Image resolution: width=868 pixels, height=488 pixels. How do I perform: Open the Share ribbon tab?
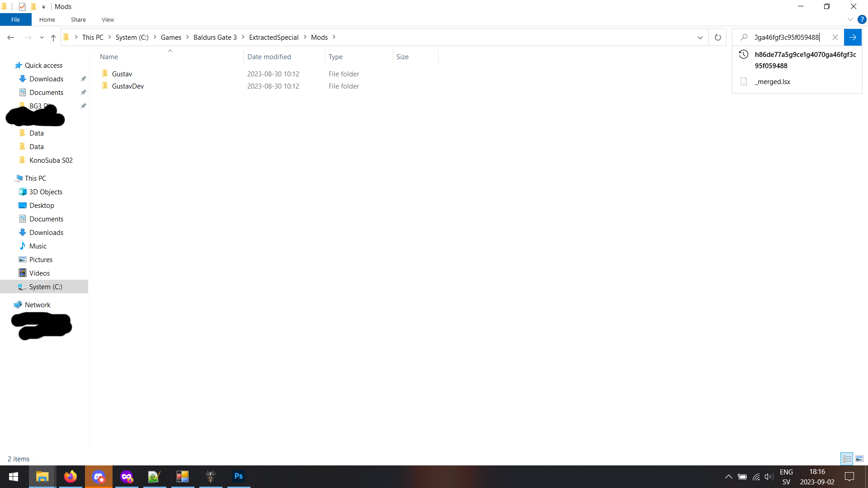(x=78, y=19)
